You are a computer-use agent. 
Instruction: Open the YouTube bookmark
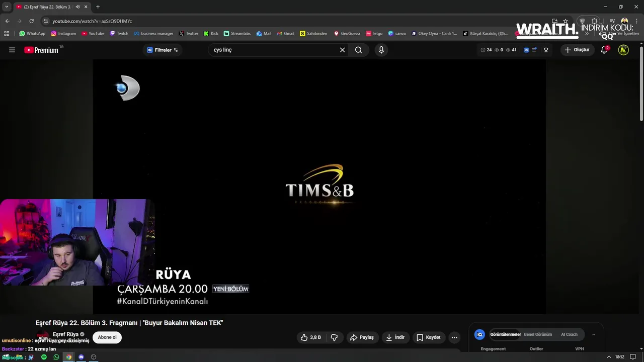93,34
